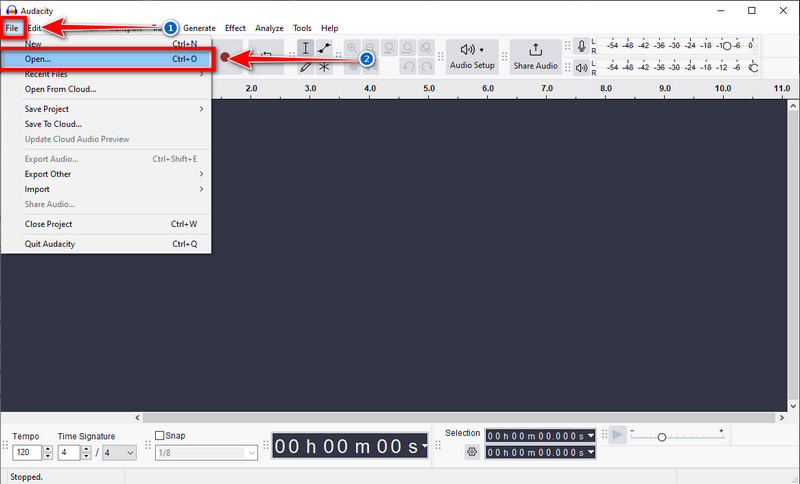
Task: Expand the Recent Files submenu
Action: pyautogui.click(x=106, y=74)
